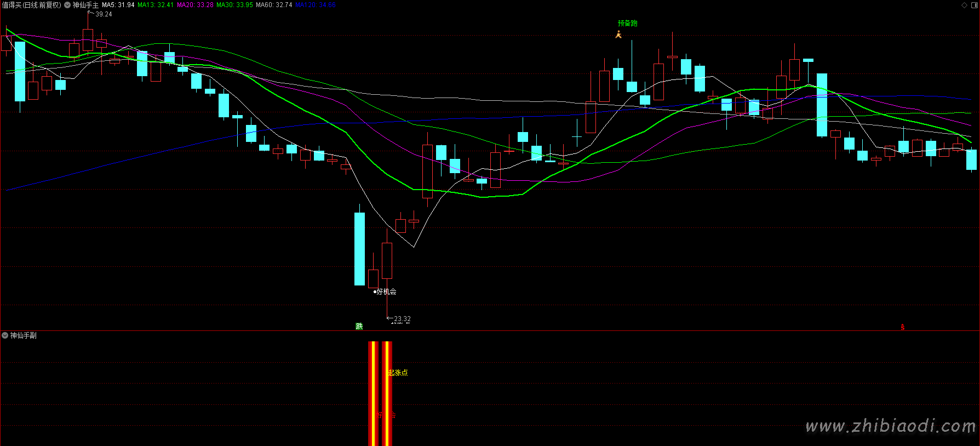Select the green MA13: 32.41 label
980x446 pixels.
click(x=155, y=5)
